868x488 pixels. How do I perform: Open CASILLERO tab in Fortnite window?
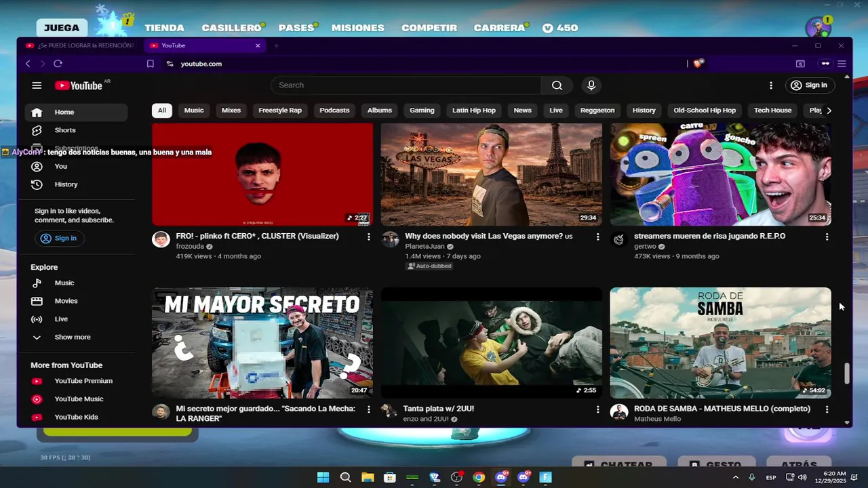click(x=231, y=28)
